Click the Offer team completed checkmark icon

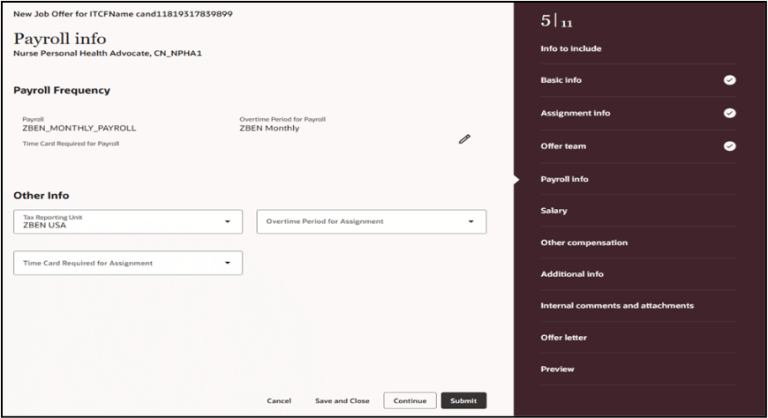click(729, 146)
